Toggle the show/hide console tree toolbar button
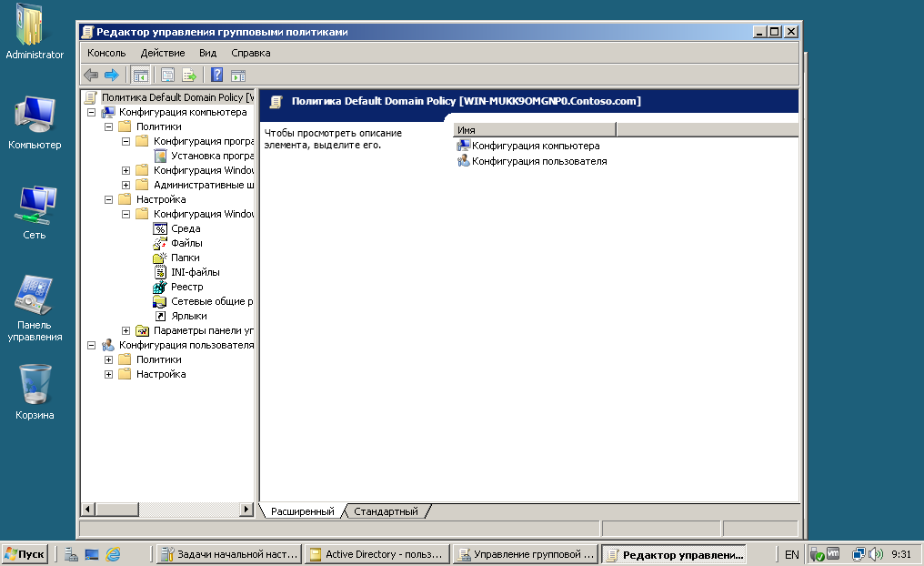The width and height of the screenshot is (924, 566). pyautogui.click(x=140, y=75)
